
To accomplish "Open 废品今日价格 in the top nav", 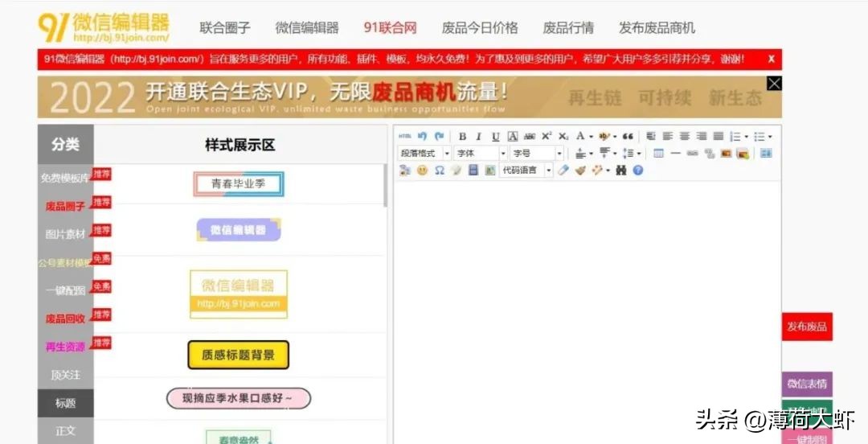I will (x=479, y=27).
